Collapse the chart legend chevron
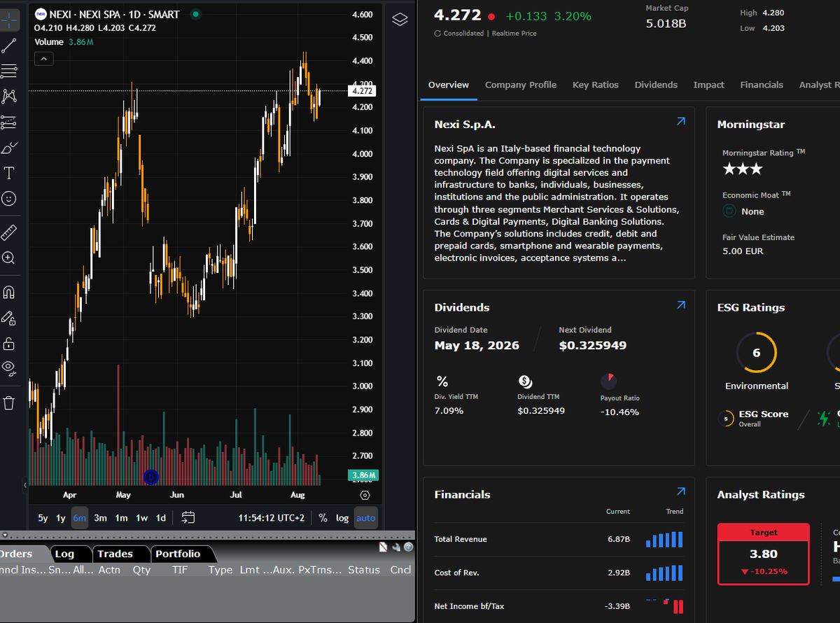Image resolution: width=840 pixels, height=623 pixels. [43, 59]
